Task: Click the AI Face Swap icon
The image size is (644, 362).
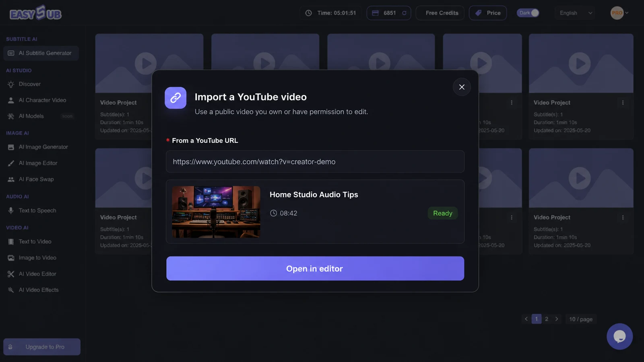Action: (11, 179)
